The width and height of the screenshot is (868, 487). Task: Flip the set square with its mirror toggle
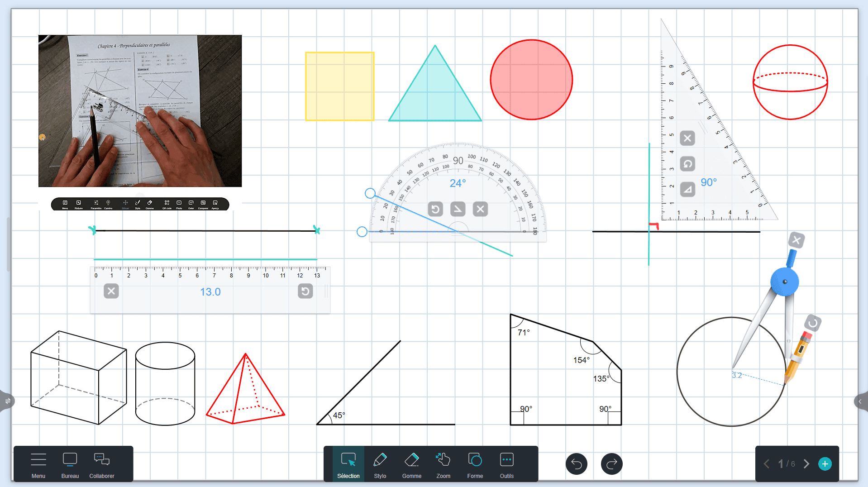point(687,190)
